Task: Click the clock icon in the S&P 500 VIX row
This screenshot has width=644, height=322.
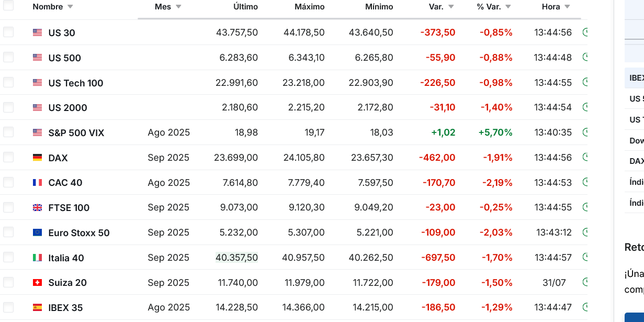Action: (x=585, y=132)
